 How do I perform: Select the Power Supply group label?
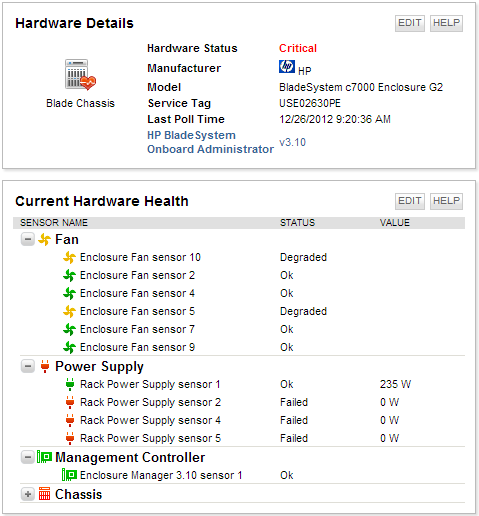tap(99, 367)
